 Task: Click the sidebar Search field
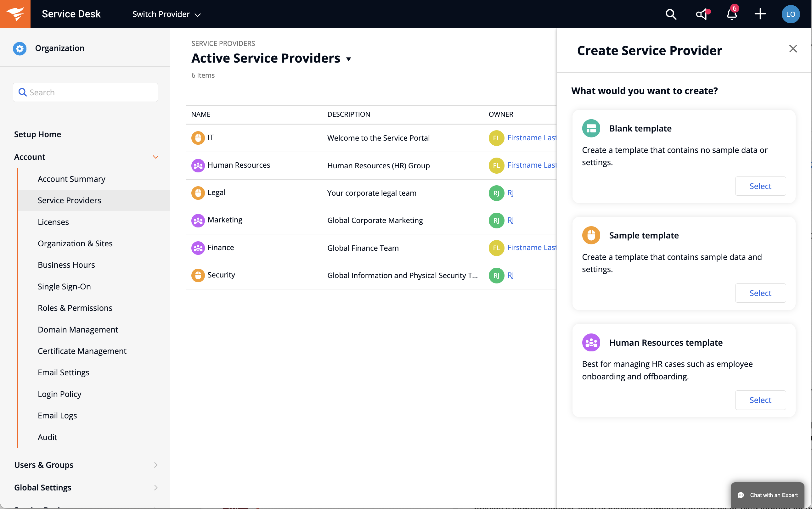pyautogui.click(x=86, y=92)
